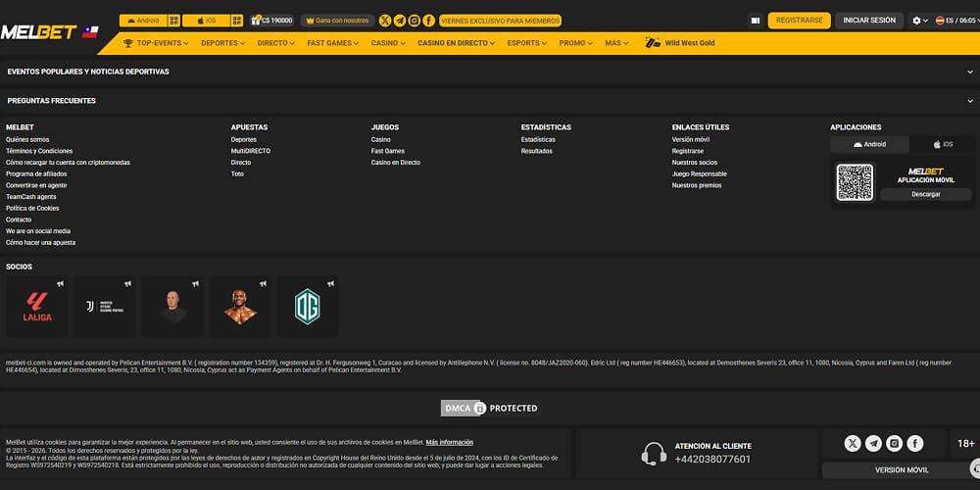Open the Instagram icon in the top bar
The height and width of the screenshot is (490, 980).
coord(415,21)
